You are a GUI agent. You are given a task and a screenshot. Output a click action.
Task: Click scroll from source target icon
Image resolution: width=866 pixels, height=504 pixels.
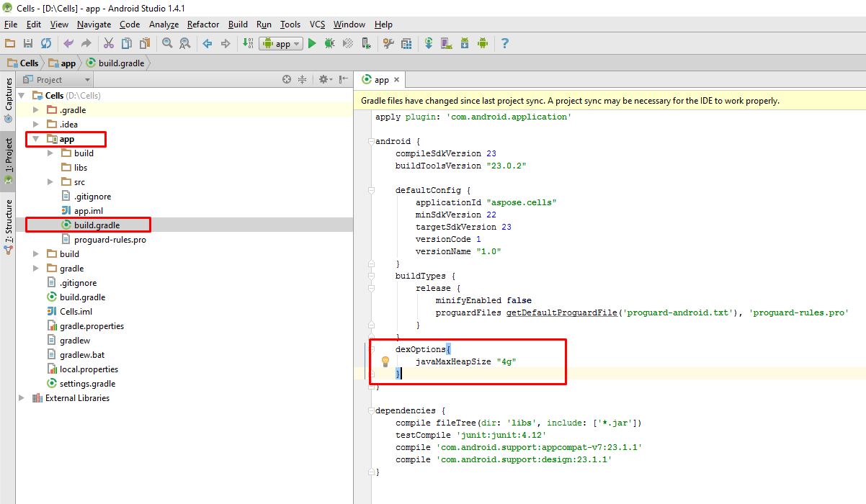pyautogui.click(x=287, y=80)
